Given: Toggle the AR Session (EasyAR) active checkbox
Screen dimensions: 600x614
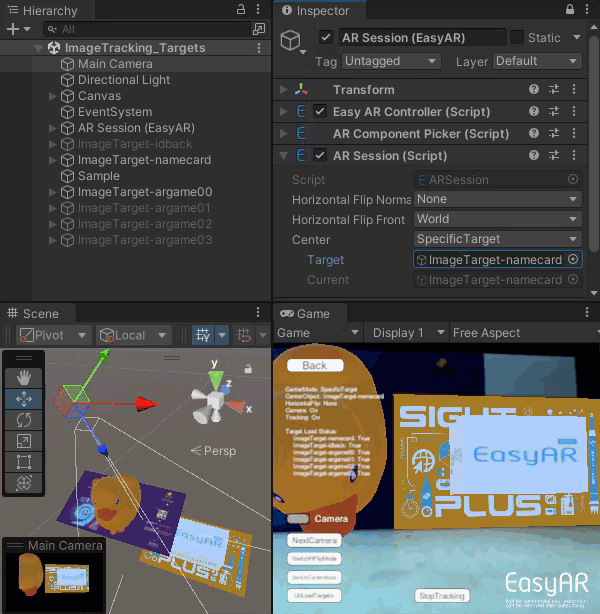Looking at the screenshot, I should (x=326, y=37).
